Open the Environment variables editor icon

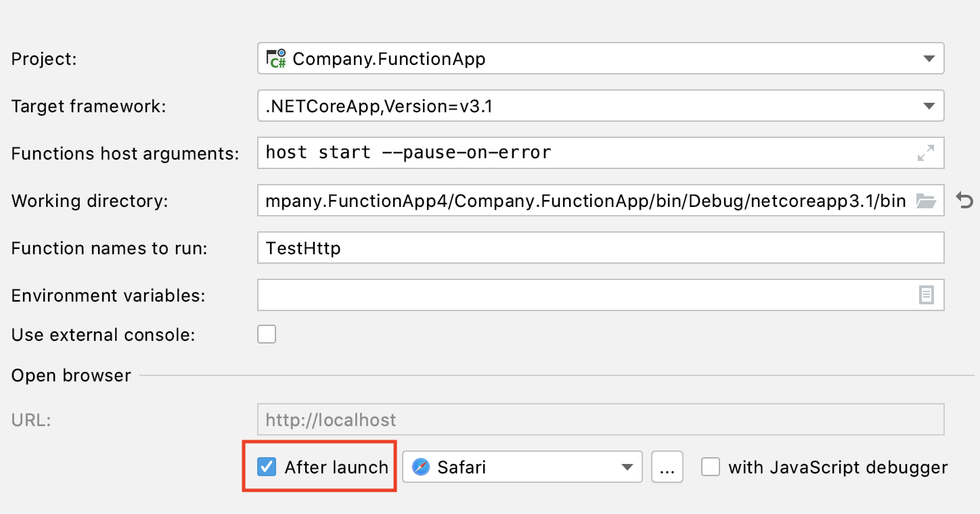pos(926,295)
